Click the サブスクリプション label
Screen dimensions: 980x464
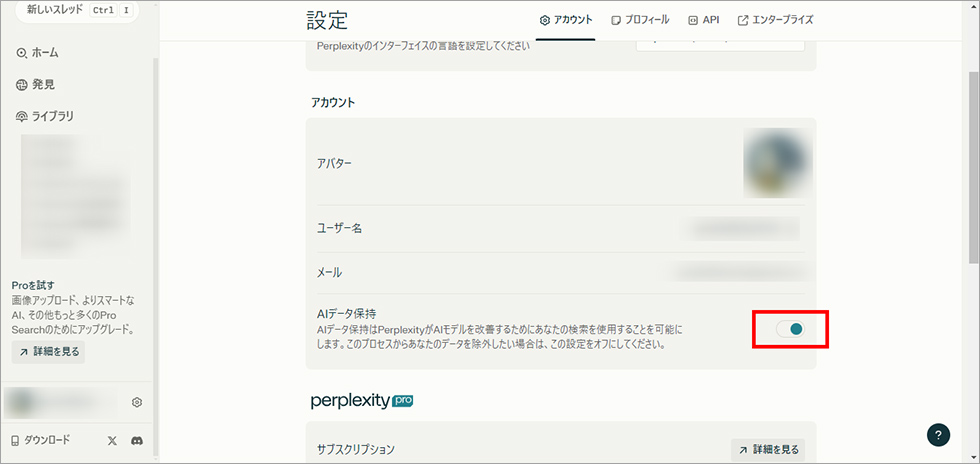point(356,450)
